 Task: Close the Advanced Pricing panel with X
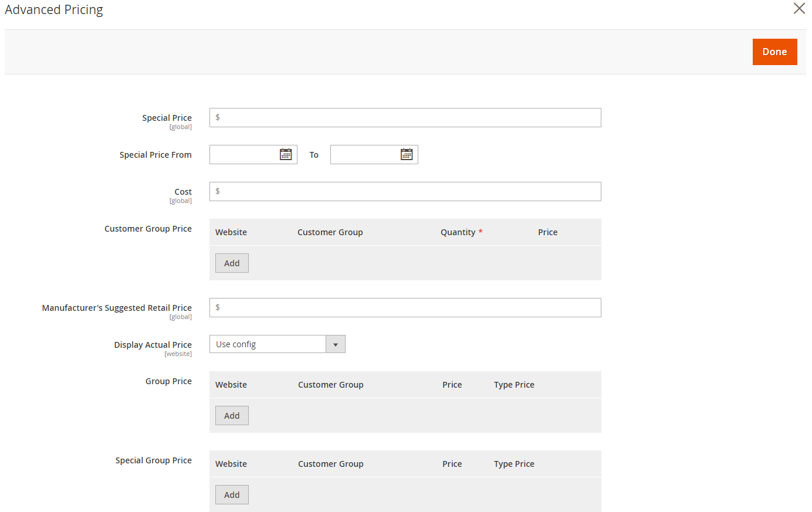799,8
